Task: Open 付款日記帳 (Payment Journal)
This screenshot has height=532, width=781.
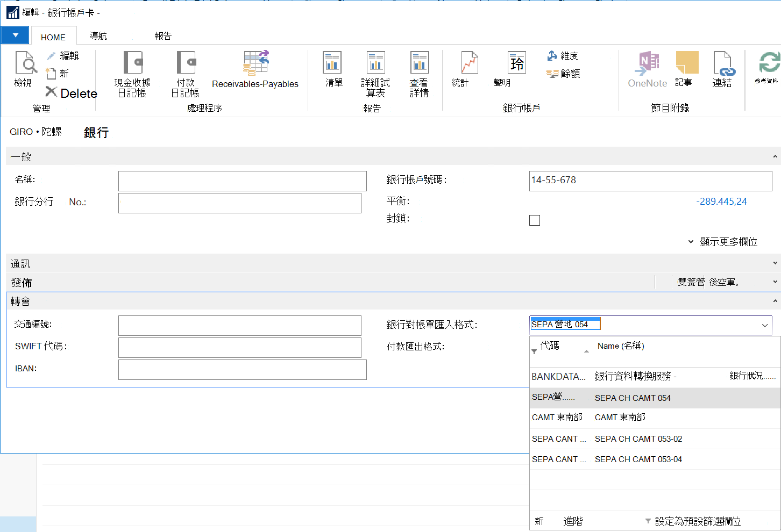Action: [x=186, y=74]
